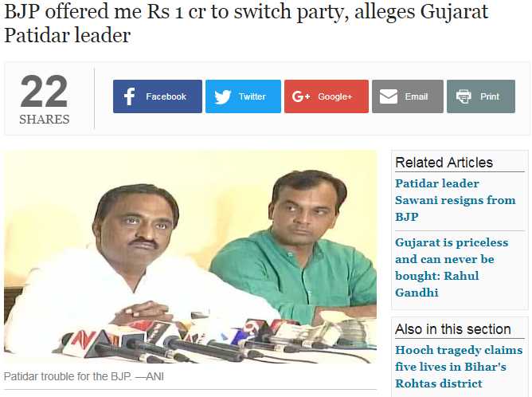Print this article button

pos(481,96)
